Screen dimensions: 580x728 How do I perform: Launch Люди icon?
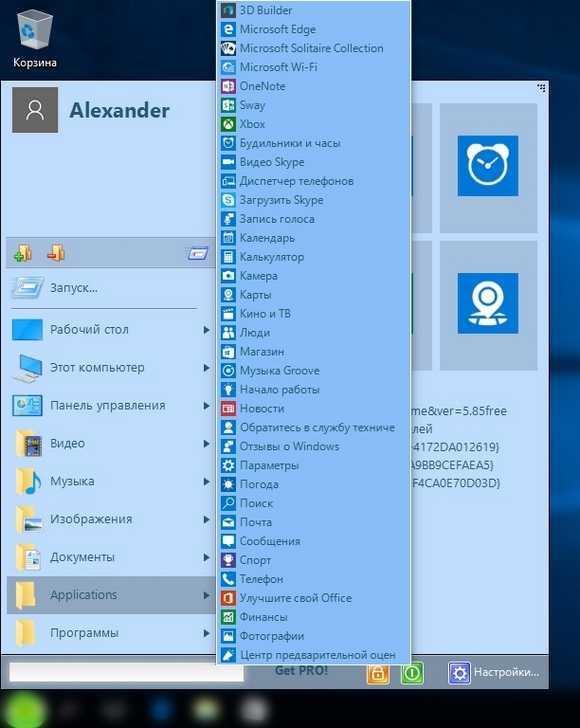(x=228, y=333)
